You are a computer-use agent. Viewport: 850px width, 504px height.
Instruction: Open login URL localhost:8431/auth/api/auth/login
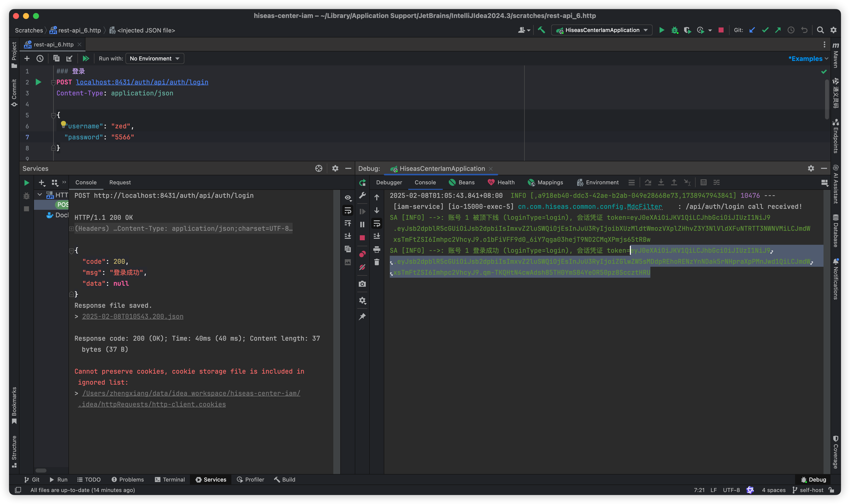(x=142, y=82)
